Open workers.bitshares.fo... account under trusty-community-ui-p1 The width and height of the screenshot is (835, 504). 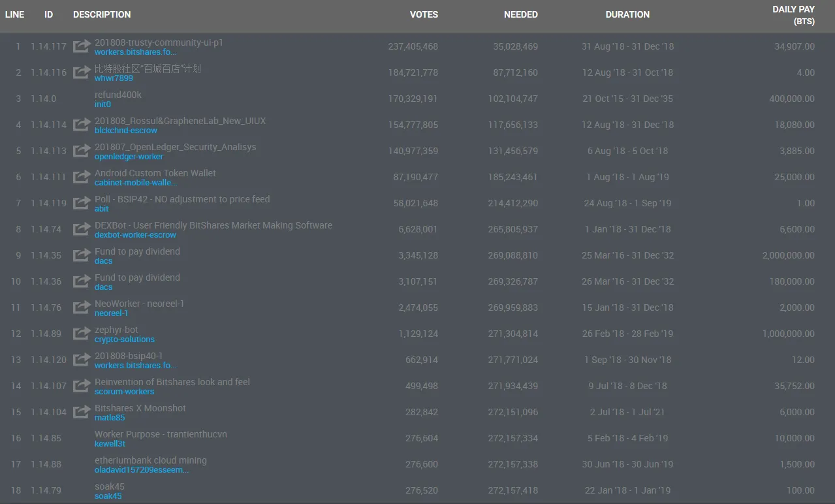tap(135, 52)
